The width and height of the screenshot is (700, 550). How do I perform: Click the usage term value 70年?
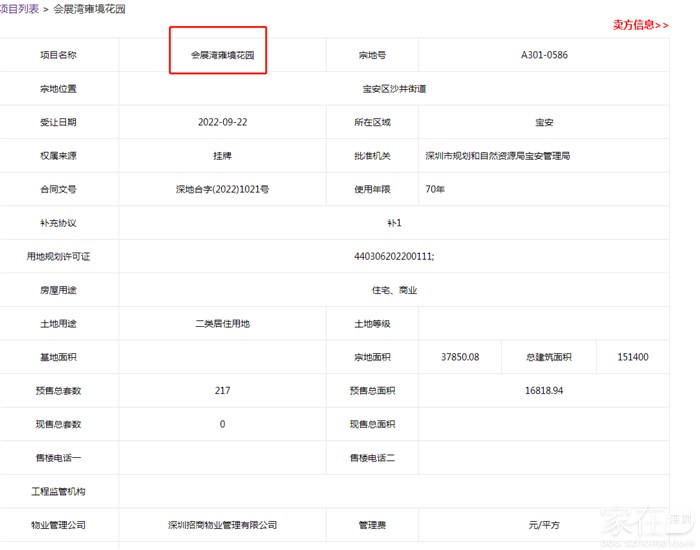tap(435, 189)
